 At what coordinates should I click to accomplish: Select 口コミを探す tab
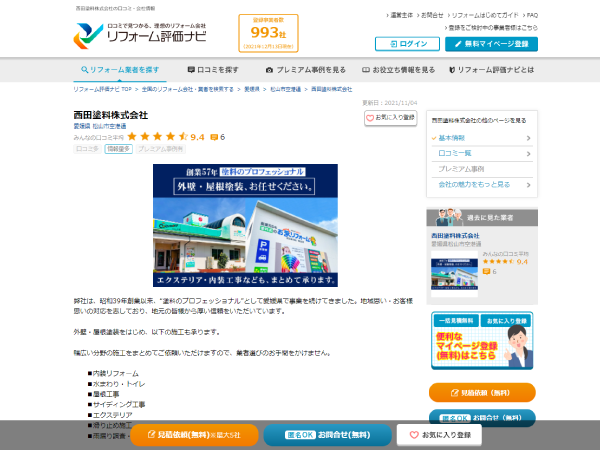coord(213,70)
